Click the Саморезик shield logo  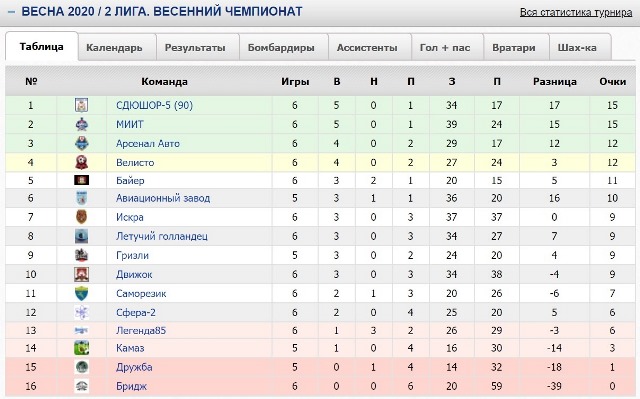tap(82, 293)
